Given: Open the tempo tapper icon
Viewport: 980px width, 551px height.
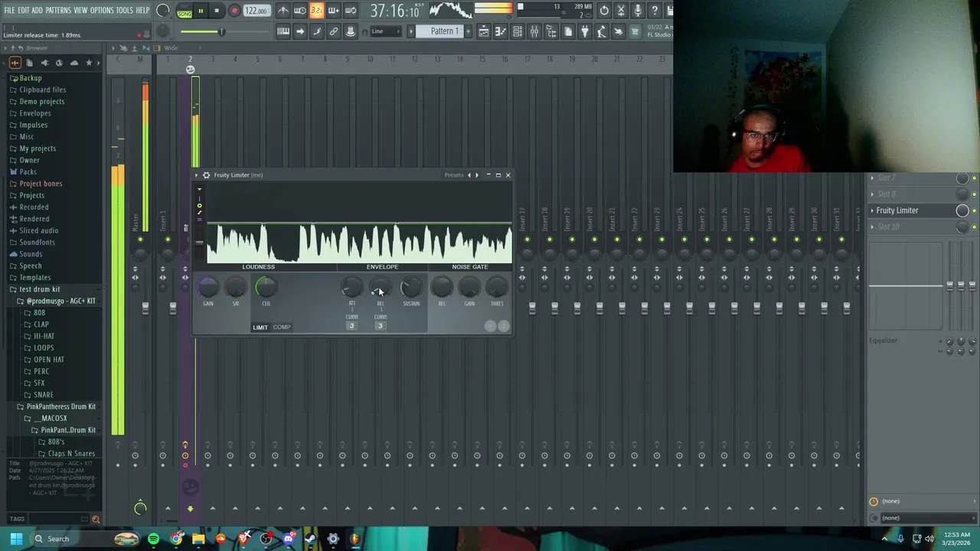Looking at the screenshot, I should (x=602, y=31).
